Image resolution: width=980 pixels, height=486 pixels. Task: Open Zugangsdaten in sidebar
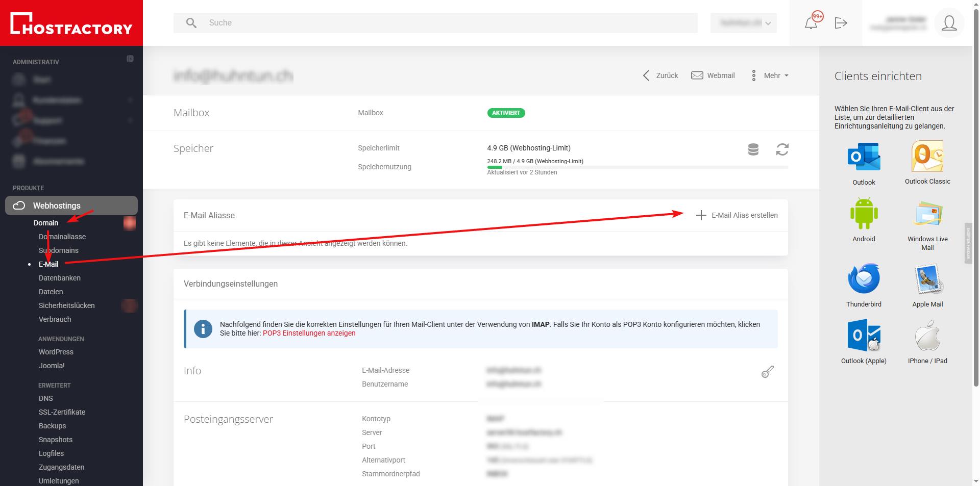pyautogui.click(x=62, y=467)
